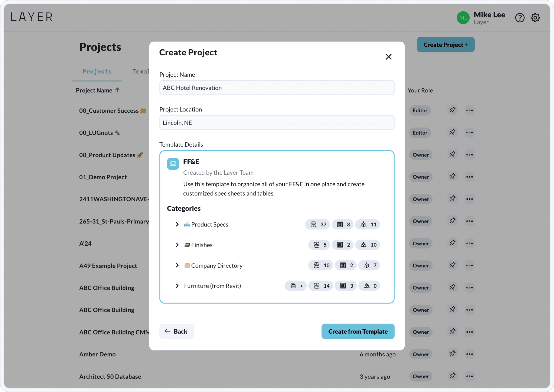Viewport: 554px width, 392px height.
Task: Expand the Product Specs category row
Action: 177,224
